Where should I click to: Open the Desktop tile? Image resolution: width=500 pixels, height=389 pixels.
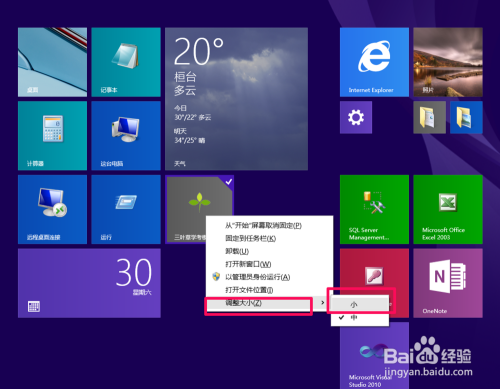(x=52, y=62)
